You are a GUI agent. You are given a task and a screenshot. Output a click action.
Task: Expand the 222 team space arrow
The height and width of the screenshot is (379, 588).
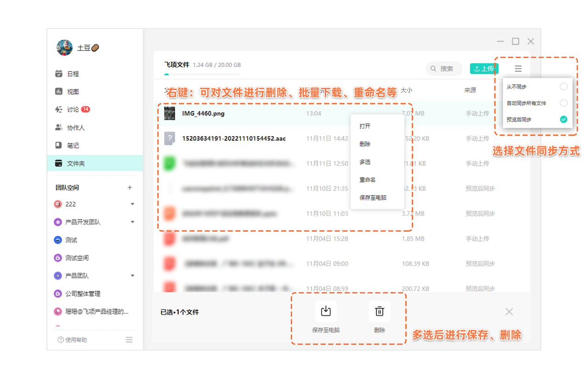132,204
